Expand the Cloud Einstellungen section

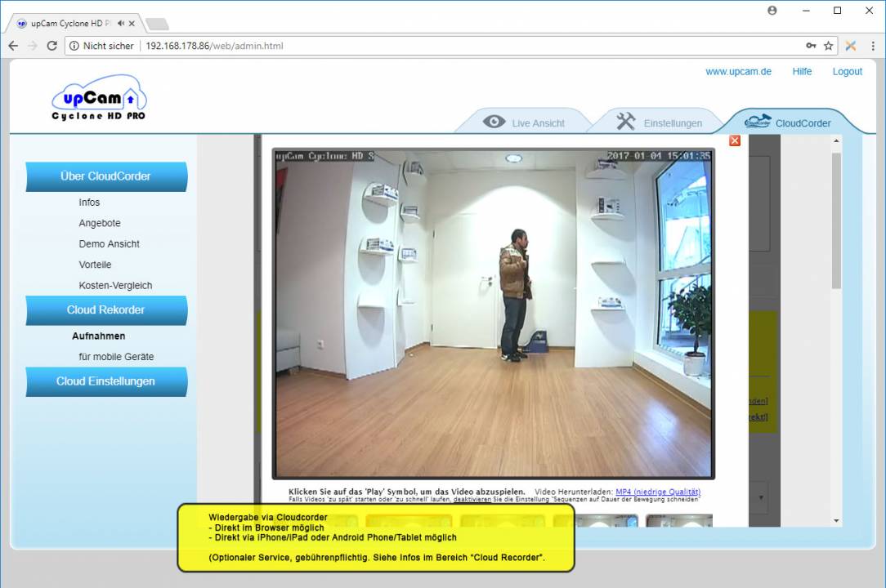(x=106, y=382)
